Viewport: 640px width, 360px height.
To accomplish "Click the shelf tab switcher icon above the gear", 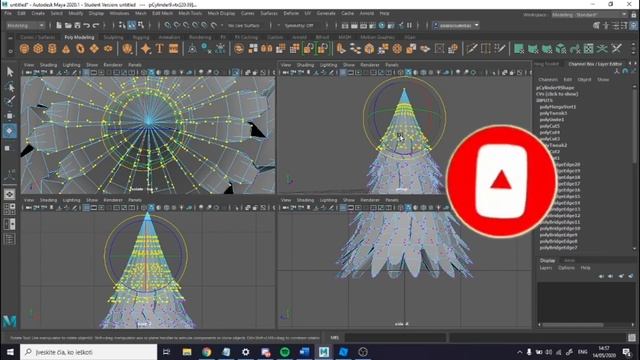I will pos(10,38).
